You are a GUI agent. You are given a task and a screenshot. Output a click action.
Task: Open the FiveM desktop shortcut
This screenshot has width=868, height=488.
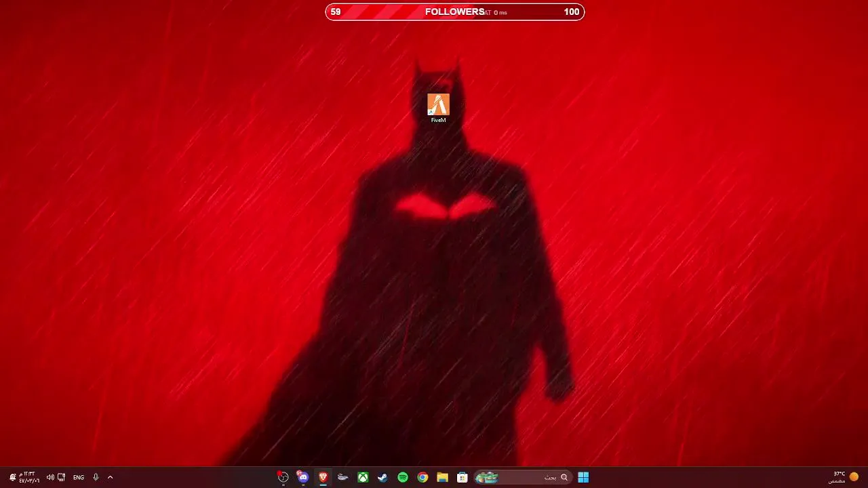(438, 108)
